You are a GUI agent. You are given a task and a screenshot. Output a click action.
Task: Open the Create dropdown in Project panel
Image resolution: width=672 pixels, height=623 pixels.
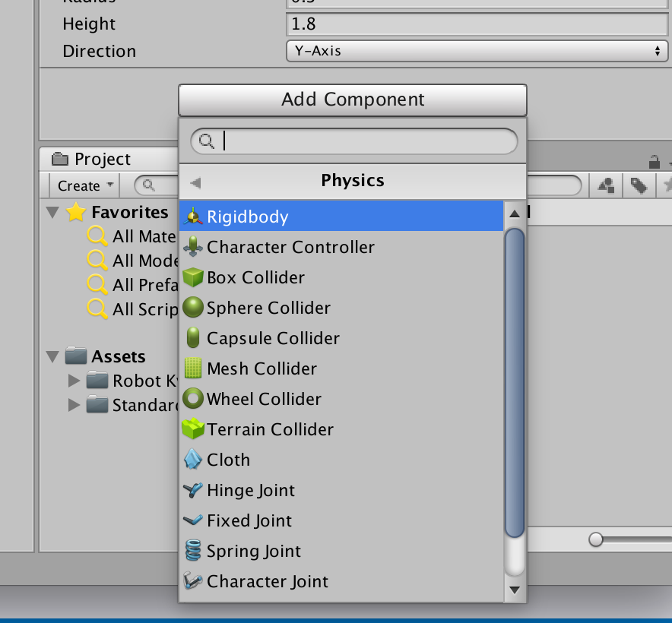click(x=83, y=185)
